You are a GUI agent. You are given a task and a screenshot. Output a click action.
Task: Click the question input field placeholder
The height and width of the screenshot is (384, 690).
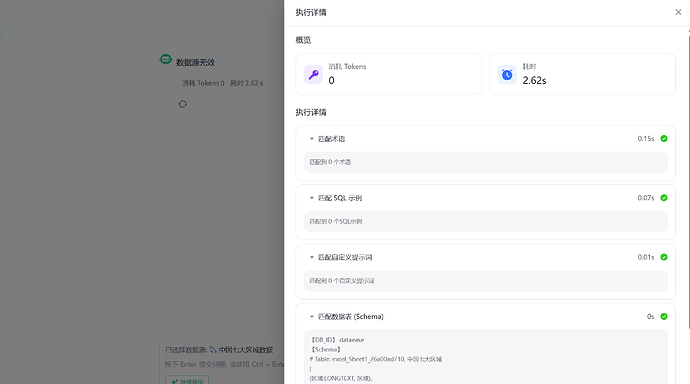(224, 364)
